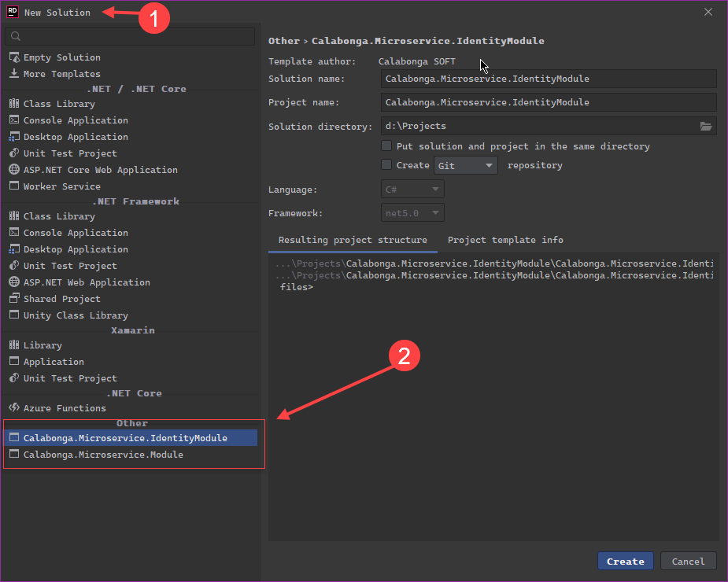Viewport: 728px width, 582px height.
Task: Select ASP.NET Core Web Application template
Action: point(100,170)
